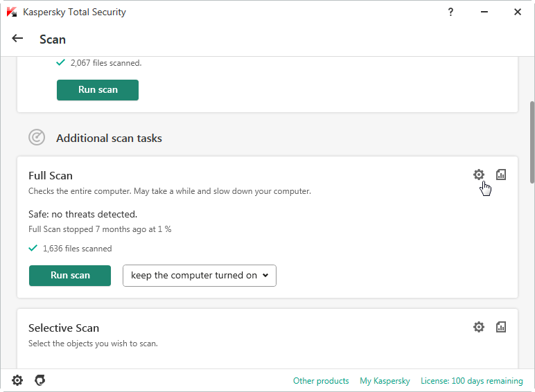Click License: 100 days remaining link

471,381
